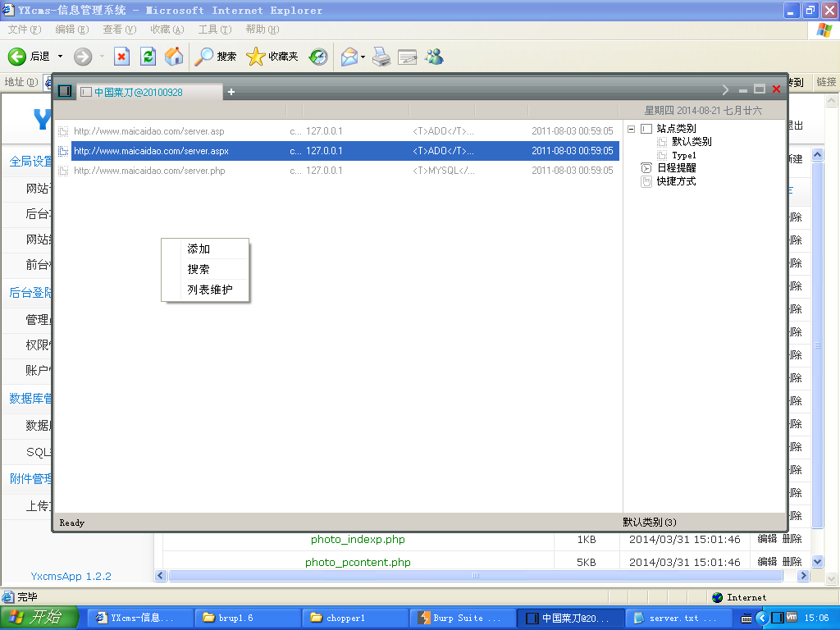The width and height of the screenshot is (840, 630).
Task: Open the 查看(V) menu in IE
Action: pos(120,30)
